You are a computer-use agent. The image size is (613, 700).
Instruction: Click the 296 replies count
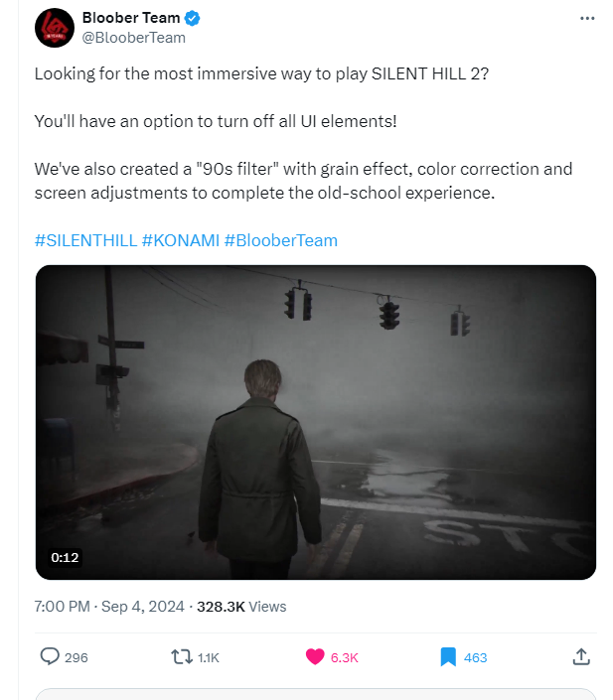[76, 657]
